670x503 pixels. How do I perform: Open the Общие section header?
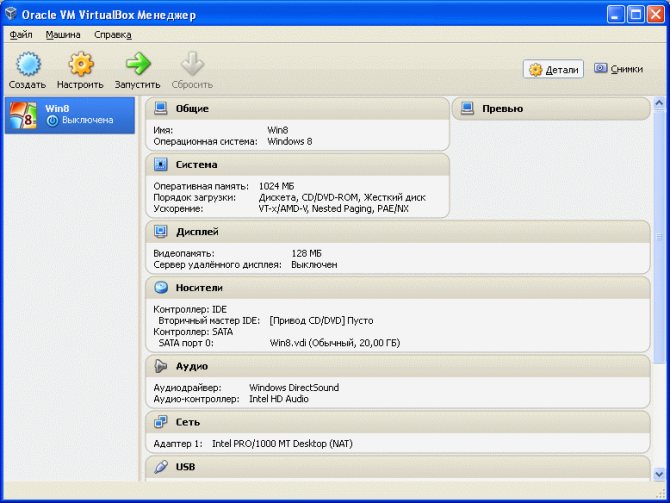pos(297,109)
